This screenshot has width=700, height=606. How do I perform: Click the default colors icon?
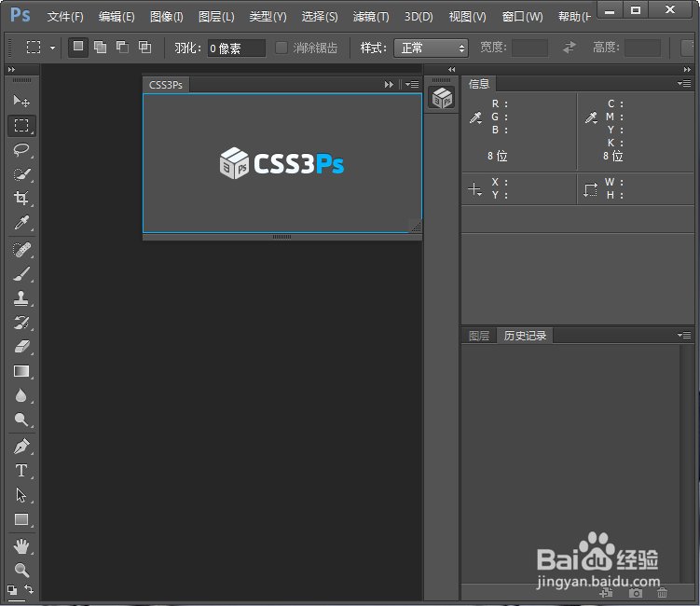pyautogui.click(x=12, y=590)
